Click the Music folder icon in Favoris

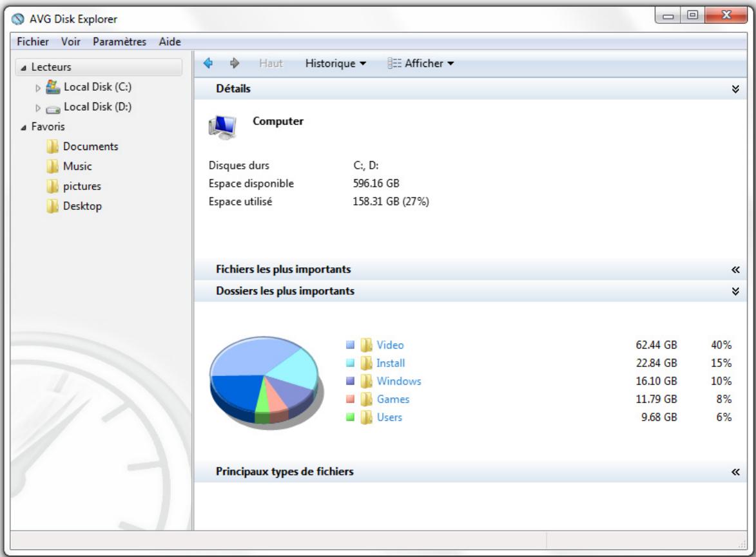[53, 166]
